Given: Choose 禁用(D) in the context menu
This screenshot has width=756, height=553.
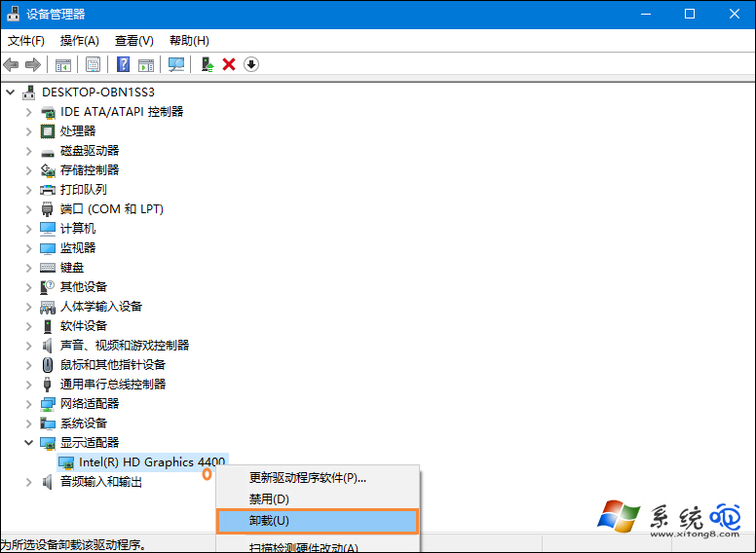Looking at the screenshot, I should 319,499.
